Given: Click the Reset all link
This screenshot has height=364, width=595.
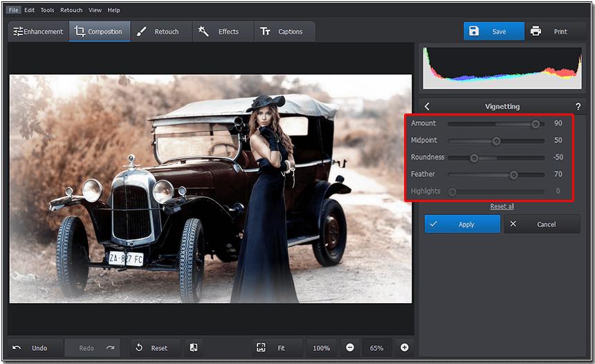Looking at the screenshot, I should pyautogui.click(x=502, y=206).
